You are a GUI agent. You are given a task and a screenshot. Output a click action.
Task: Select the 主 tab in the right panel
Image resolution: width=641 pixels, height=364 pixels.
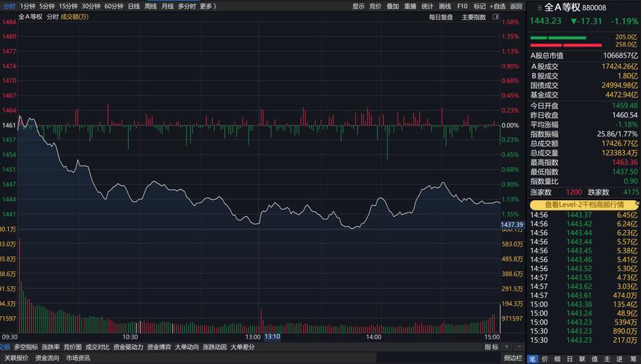point(607,359)
